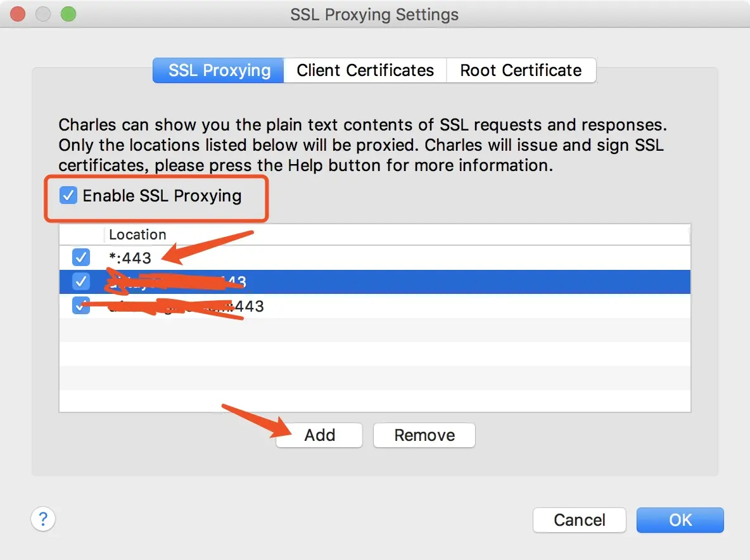Screen dimensions: 750x560
Task: Click the Location column header
Action: pyautogui.click(x=137, y=234)
